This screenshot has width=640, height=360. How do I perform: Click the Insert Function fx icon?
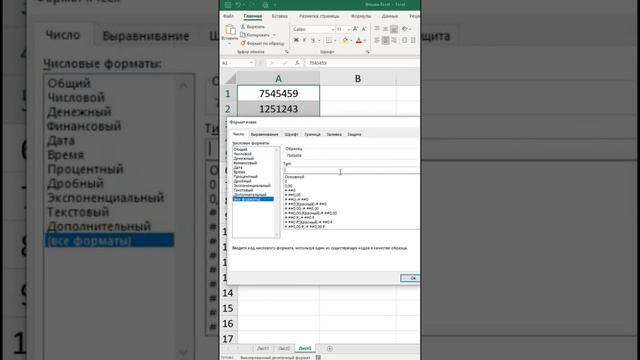297,63
